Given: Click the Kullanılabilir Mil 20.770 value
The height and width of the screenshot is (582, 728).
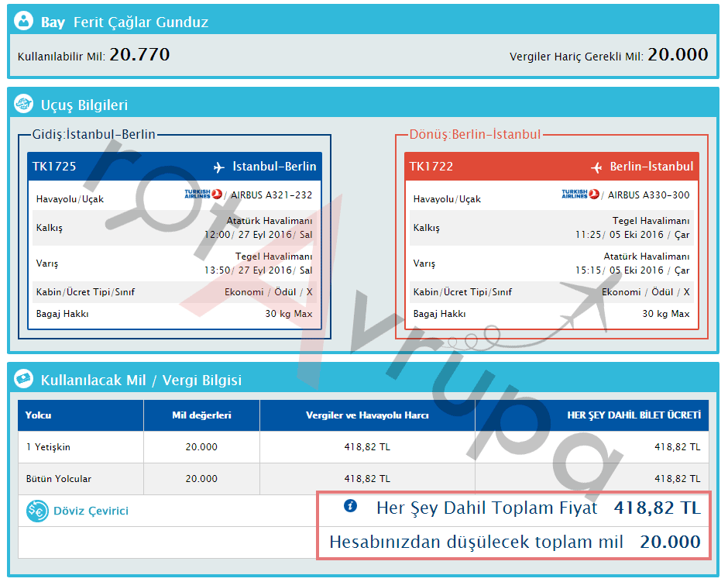Looking at the screenshot, I should click(x=139, y=54).
